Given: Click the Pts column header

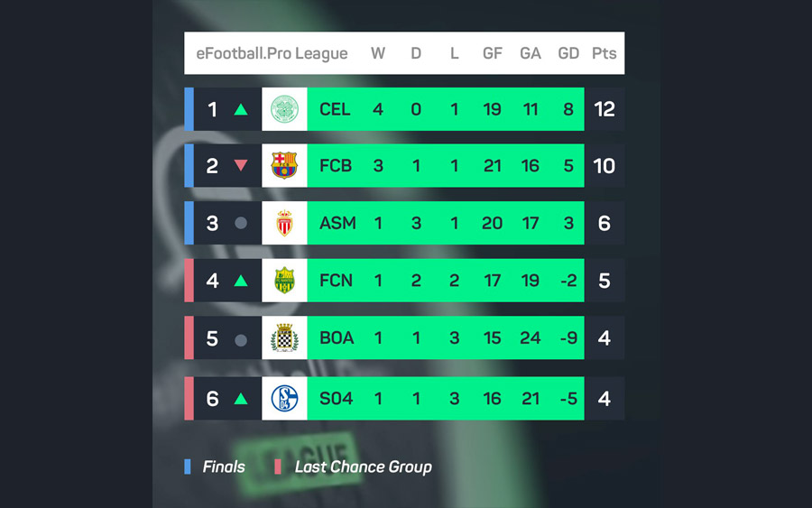Looking at the screenshot, I should 604,53.
